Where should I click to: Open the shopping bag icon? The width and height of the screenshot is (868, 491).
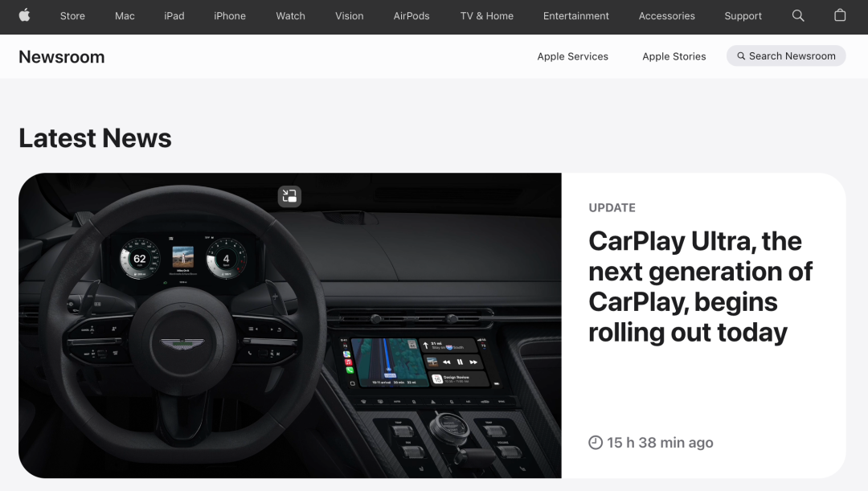click(840, 15)
